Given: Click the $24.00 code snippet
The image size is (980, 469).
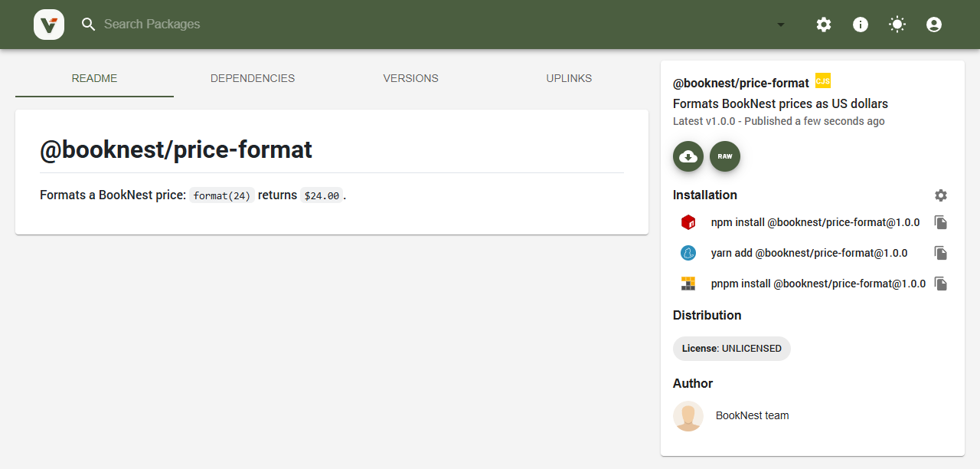Looking at the screenshot, I should pyautogui.click(x=322, y=195).
